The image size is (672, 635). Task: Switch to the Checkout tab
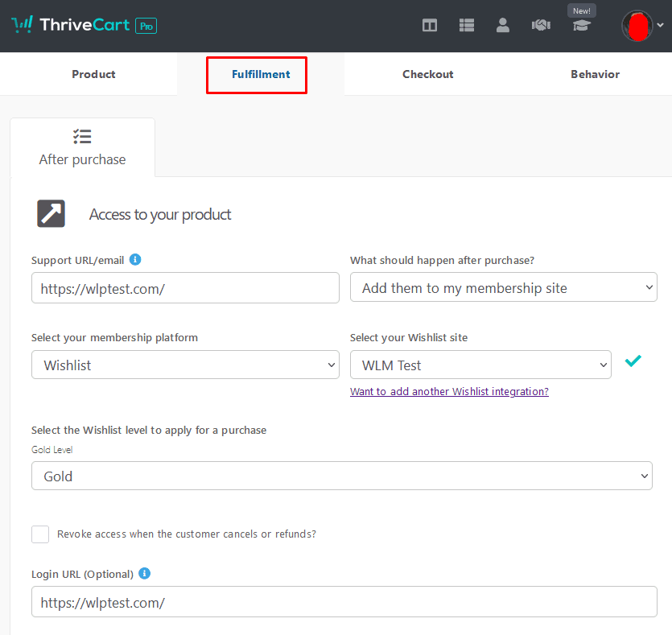pos(427,74)
